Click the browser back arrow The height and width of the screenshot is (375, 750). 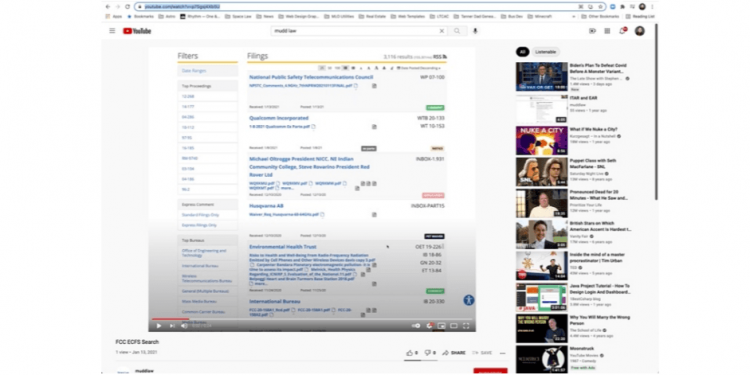(x=108, y=7)
